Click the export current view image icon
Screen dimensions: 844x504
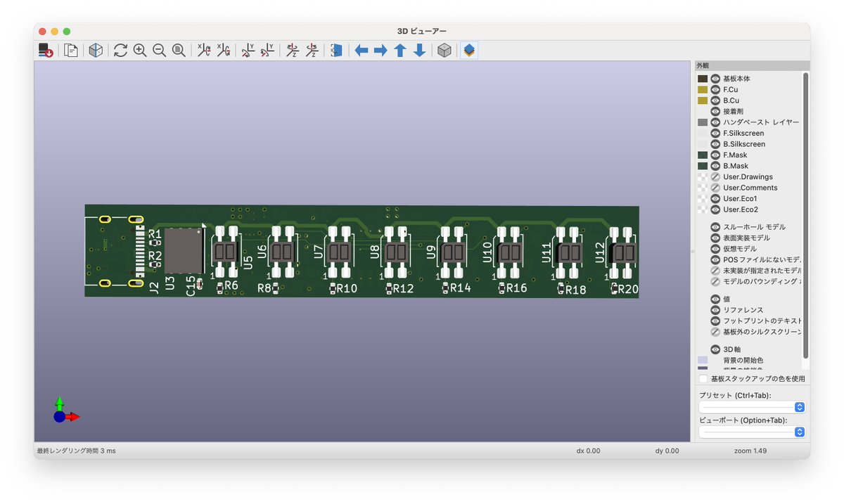point(46,51)
